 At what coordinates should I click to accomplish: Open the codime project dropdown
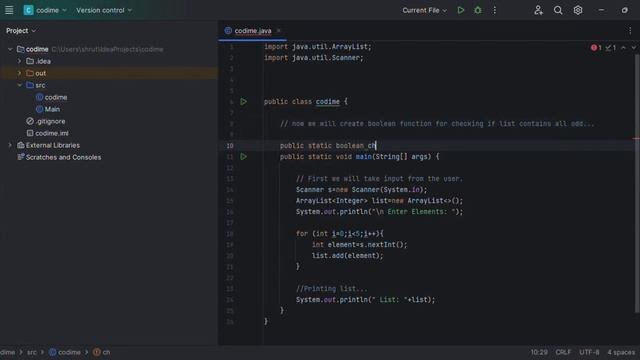tap(45, 10)
